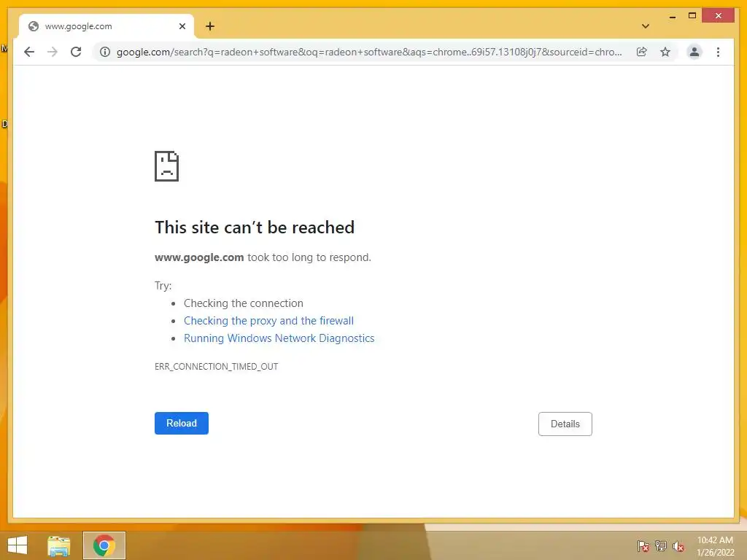Close the www.google.com tab

point(182,26)
